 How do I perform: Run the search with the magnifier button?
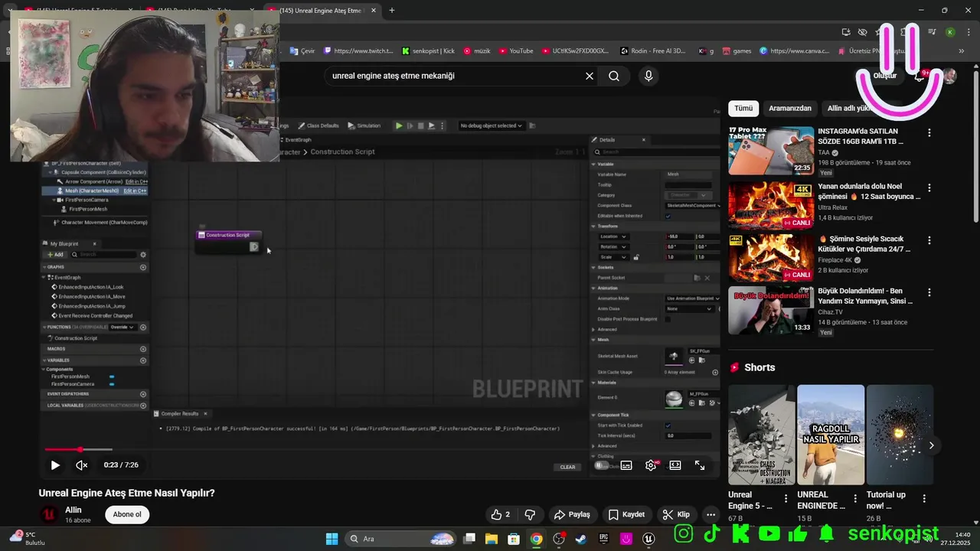click(614, 76)
